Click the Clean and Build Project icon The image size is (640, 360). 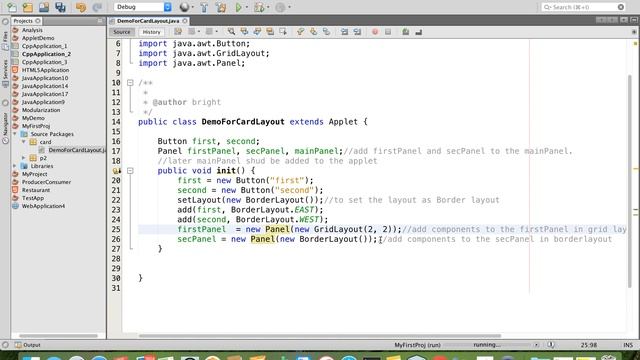[221, 7]
